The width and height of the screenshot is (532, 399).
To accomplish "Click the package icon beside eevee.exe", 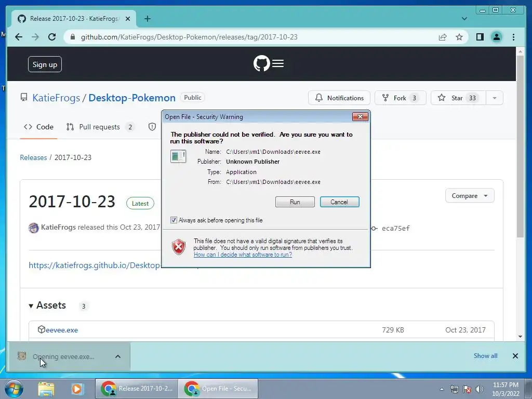I will (x=42, y=329).
